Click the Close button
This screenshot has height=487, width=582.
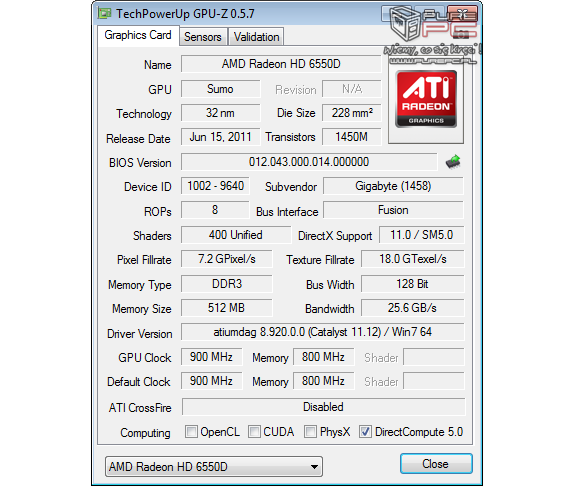click(436, 464)
